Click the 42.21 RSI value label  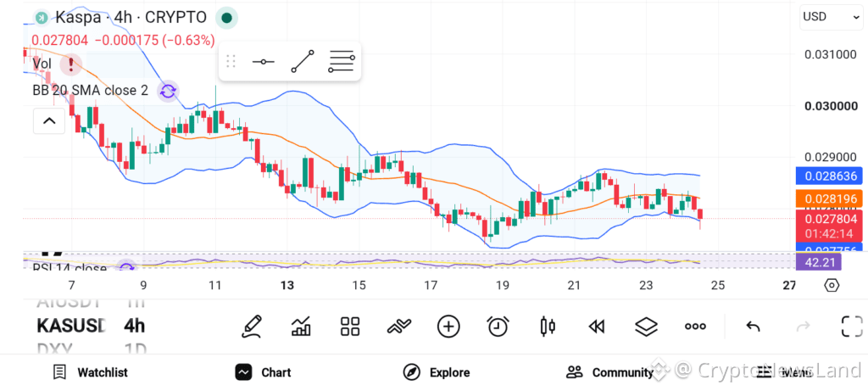click(818, 261)
